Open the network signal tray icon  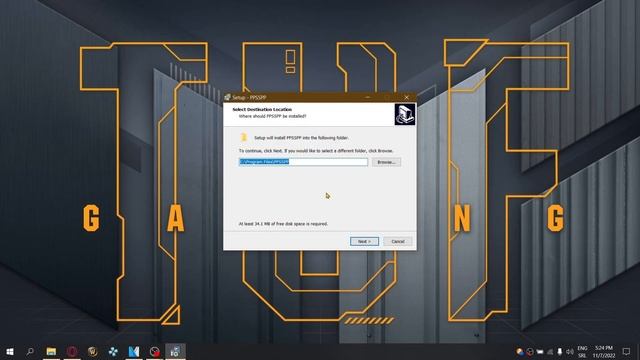pos(550,351)
